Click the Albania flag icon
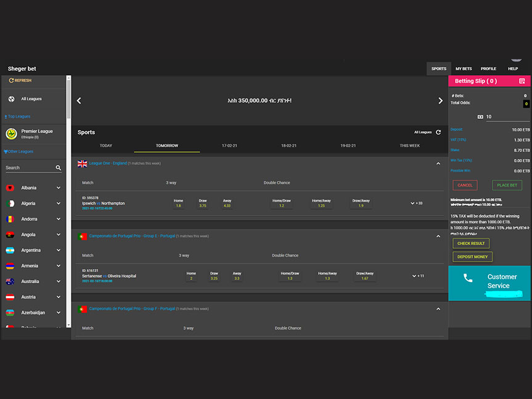 [10, 188]
